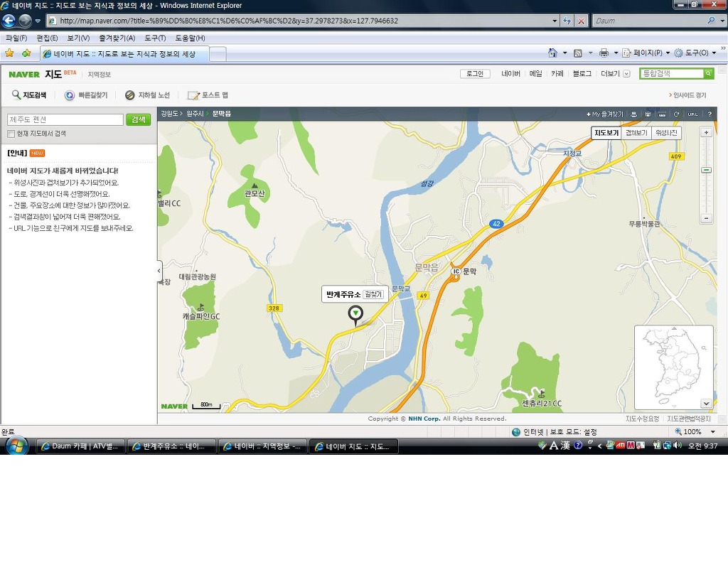The image size is (728, 582).
Task: Click the map zoom slider handle
Action: pyautogui.click(x=706, y=171)
